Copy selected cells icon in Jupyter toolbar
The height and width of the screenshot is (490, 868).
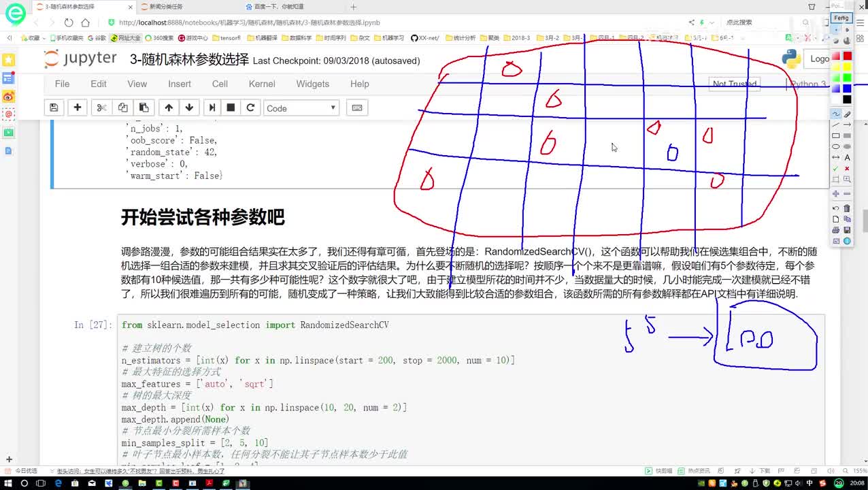click(x=122, y=108)
